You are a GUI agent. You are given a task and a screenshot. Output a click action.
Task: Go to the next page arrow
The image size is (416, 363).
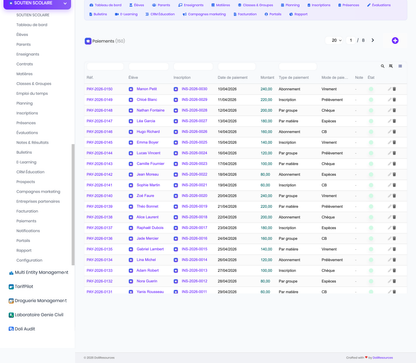(373, 40)
